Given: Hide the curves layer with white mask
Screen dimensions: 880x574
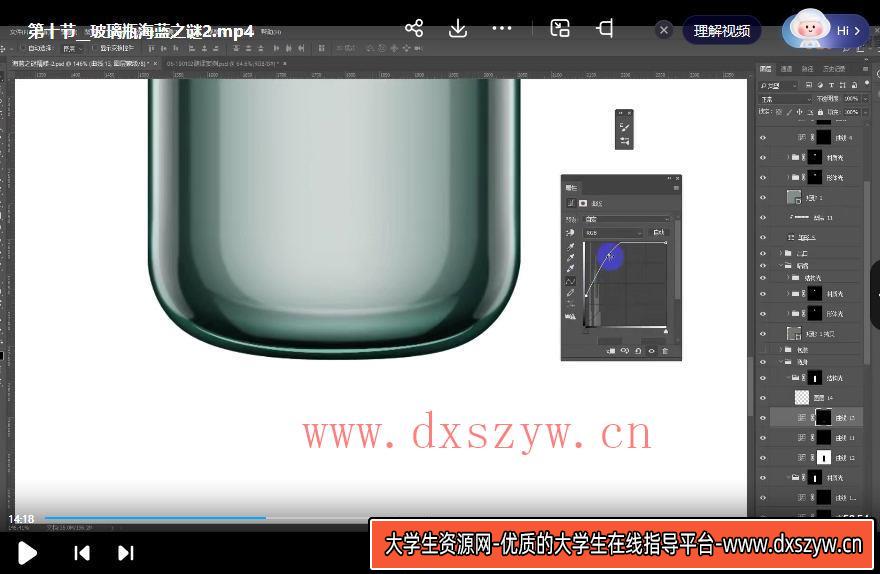Looking at the screenshot, I should point(763,458).
